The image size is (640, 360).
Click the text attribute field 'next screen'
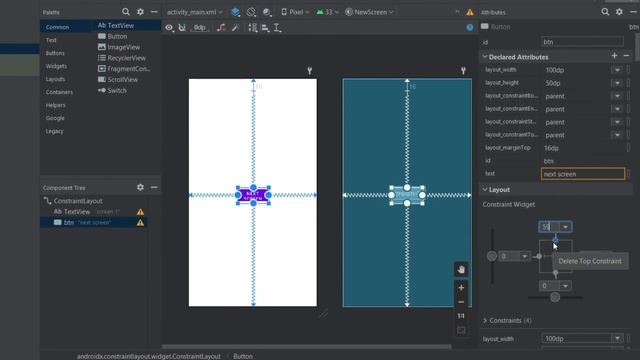(x=583, y=174)
